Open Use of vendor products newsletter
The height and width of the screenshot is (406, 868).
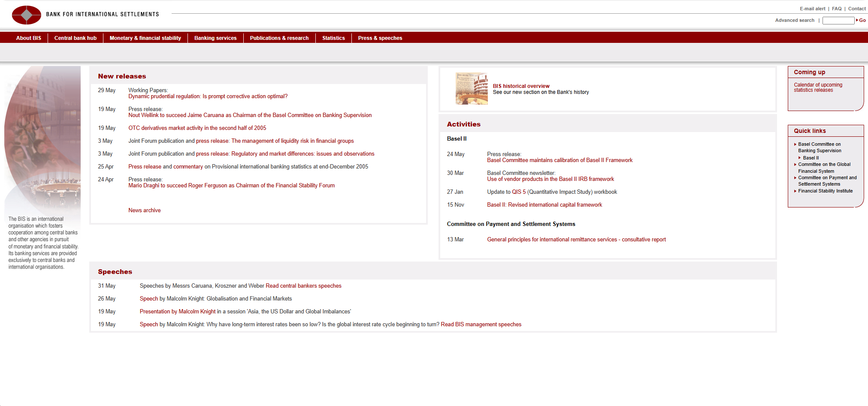550,179
